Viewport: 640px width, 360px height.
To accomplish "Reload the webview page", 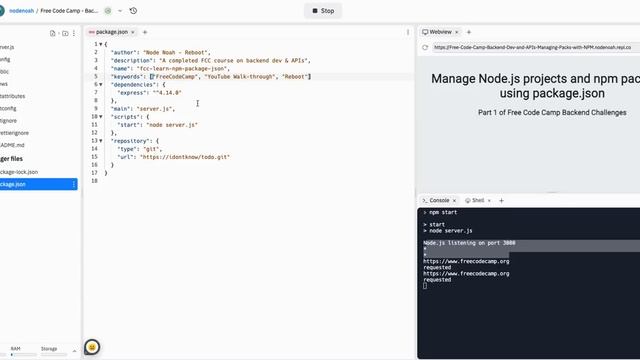I will (x=425, y=47).
